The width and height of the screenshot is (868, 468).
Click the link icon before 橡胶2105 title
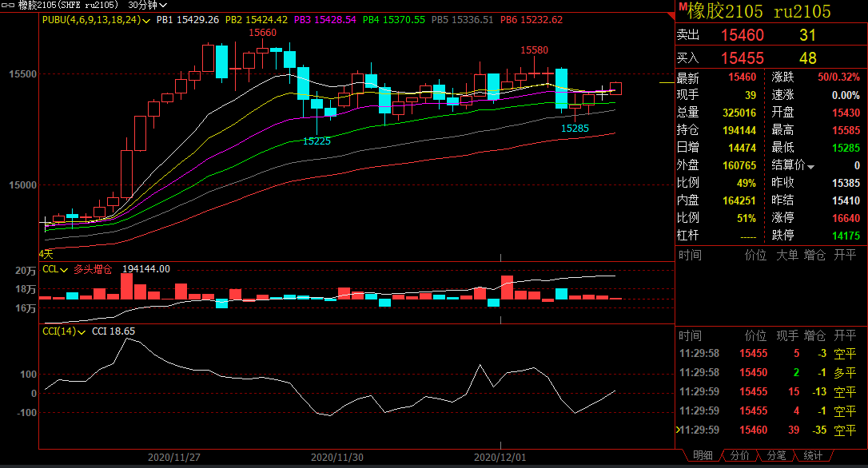(7, 5)
